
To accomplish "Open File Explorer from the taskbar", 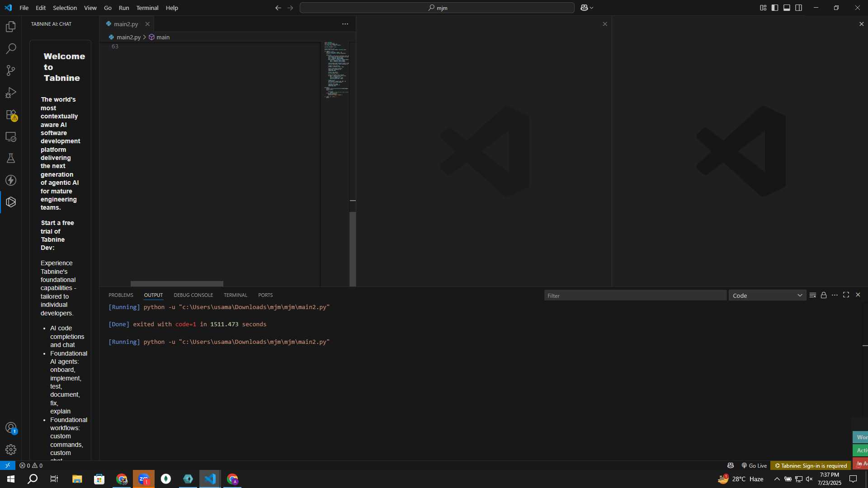I will [77, 479].
